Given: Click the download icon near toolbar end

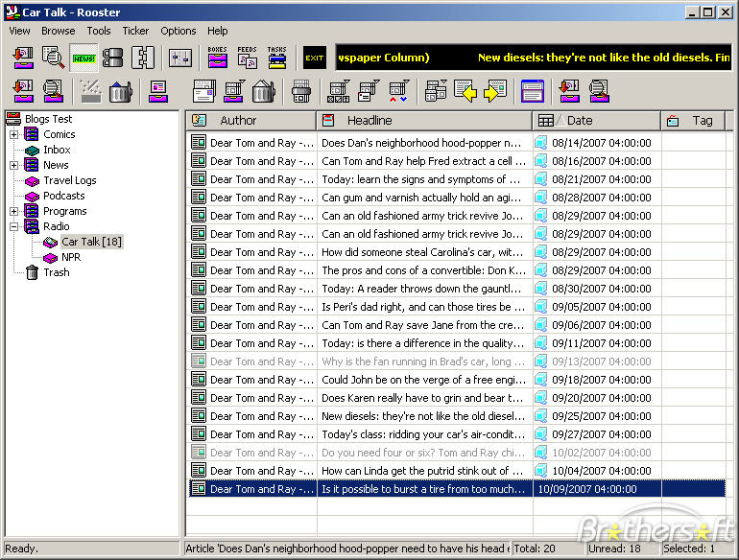Looking at the screenshot, I should point(569,91).
